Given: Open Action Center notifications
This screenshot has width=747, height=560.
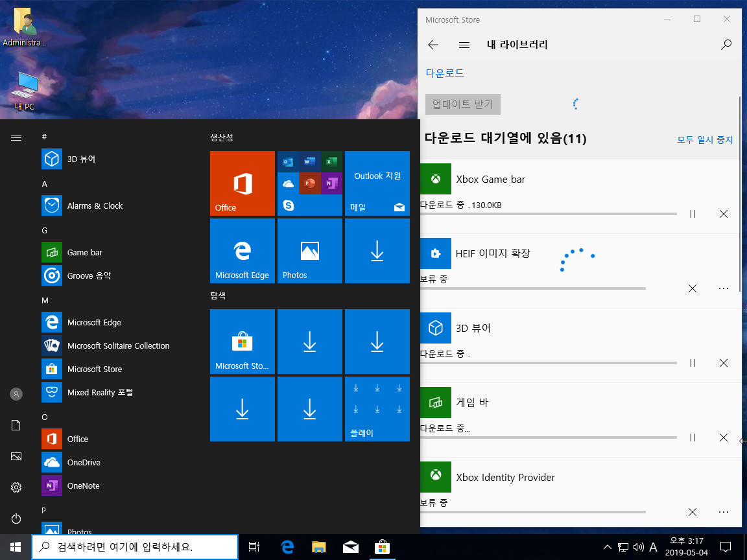Looking at the screenshot, I should pos(726,546).
